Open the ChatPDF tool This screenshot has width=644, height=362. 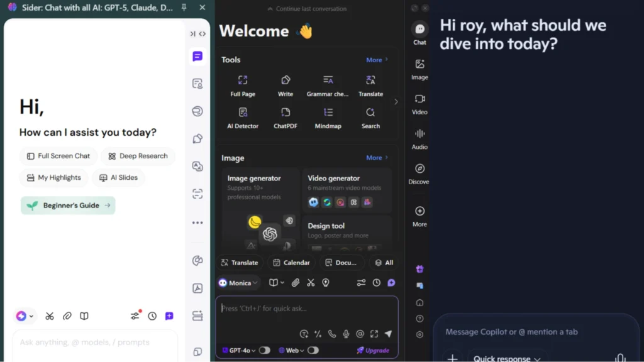286,118
